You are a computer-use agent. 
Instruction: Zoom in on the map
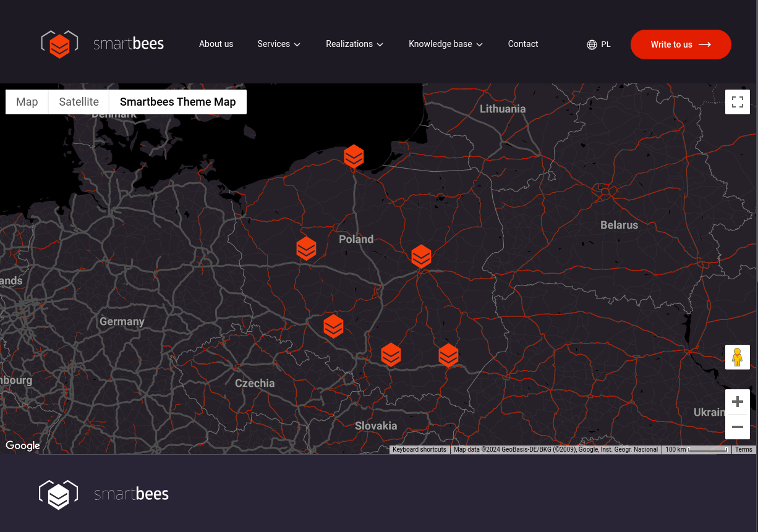click(738, 402)
